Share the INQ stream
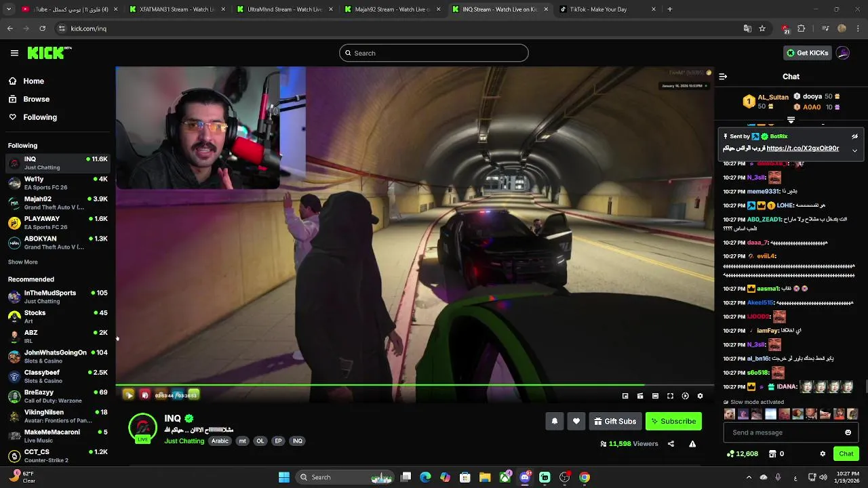 pyautogui.click(x=671, y=444)
